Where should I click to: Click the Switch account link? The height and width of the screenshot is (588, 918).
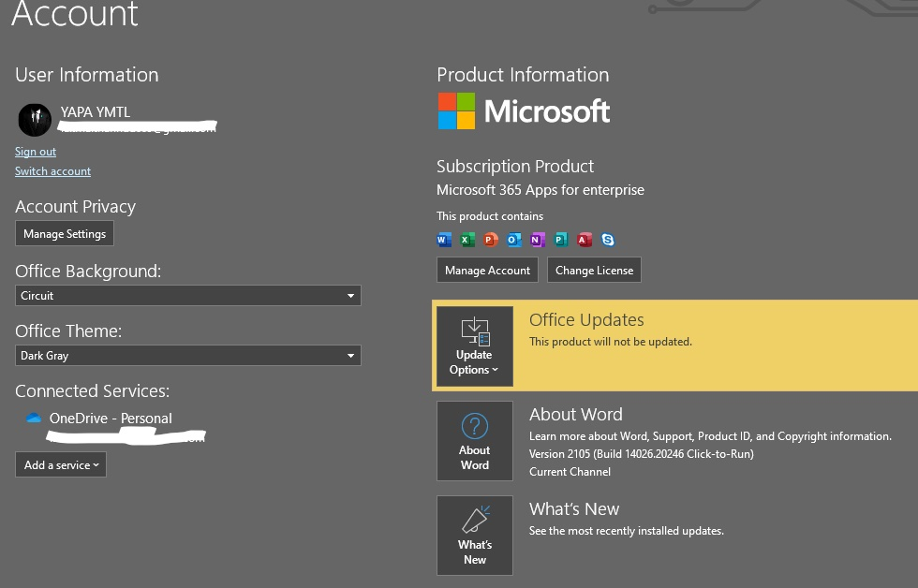coord(52,171)
